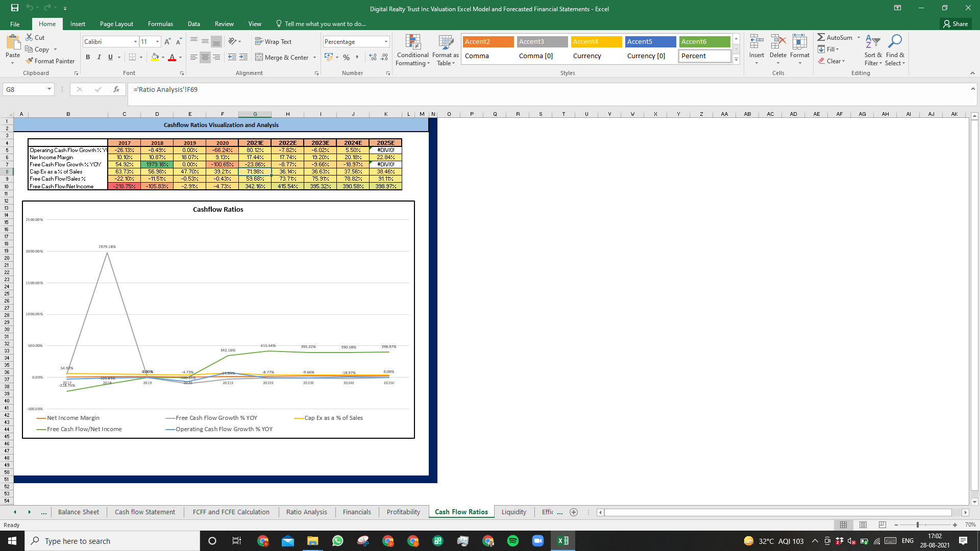The width and height of the screenshot is (980, 551).
Task: Toggle Center horizontal alignment
Action: click(205, 57)
